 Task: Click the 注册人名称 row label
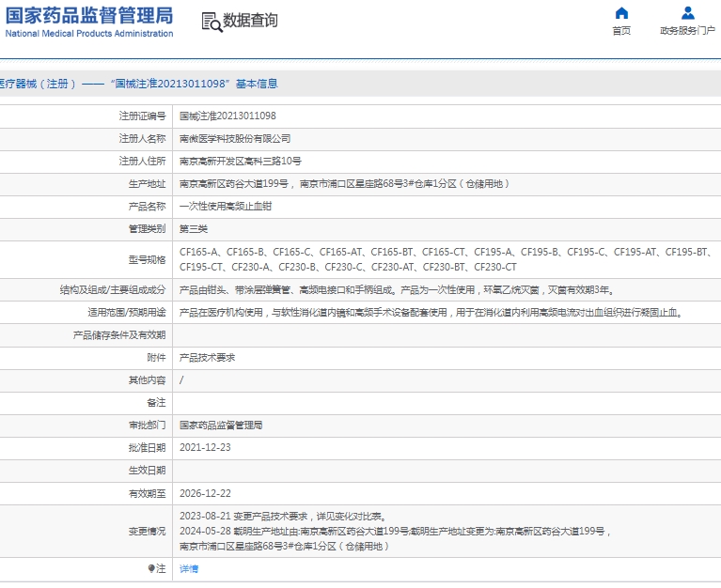tap(142, 138)
